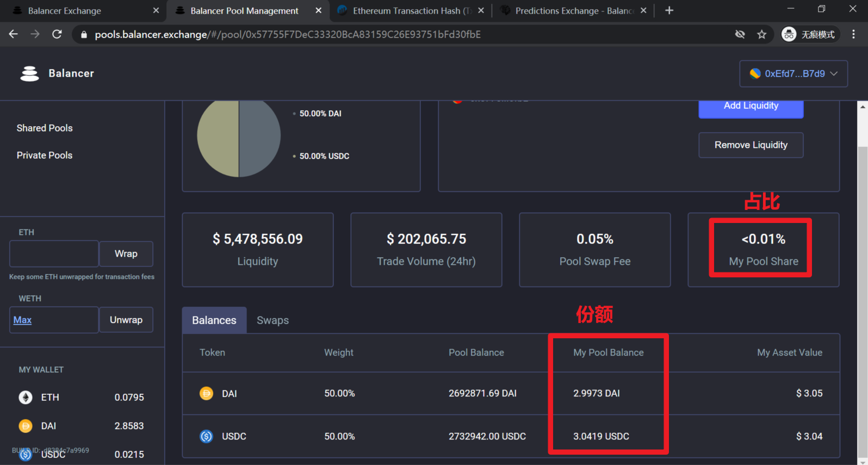Image resolution: width=868 pixels, height=465 pixels.
Task: Click the ETH wallet balance 0.0795
Action: coord(129,398)
